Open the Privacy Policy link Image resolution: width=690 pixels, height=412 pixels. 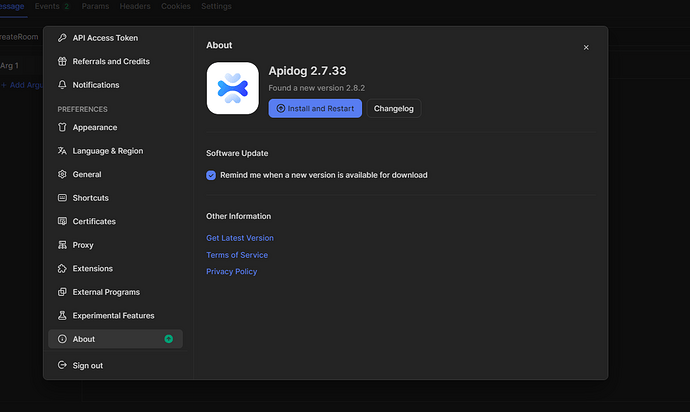coord(232,272)
